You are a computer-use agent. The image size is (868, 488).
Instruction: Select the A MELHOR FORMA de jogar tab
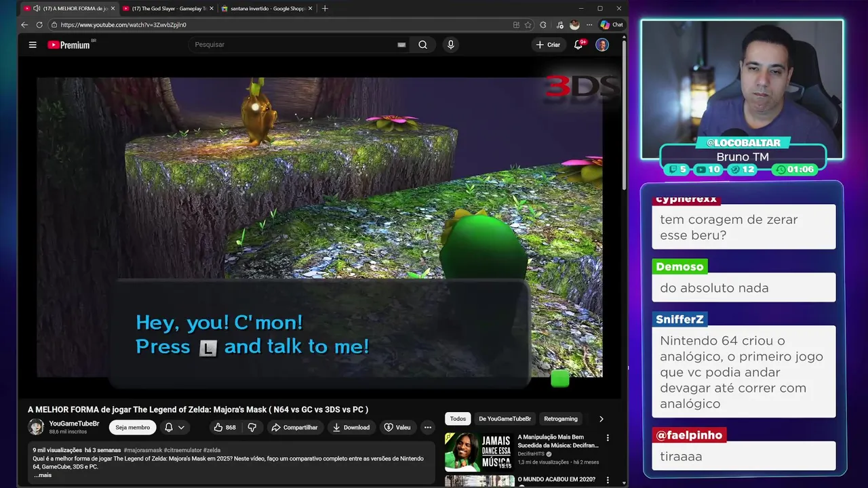[x=69, y=9]
